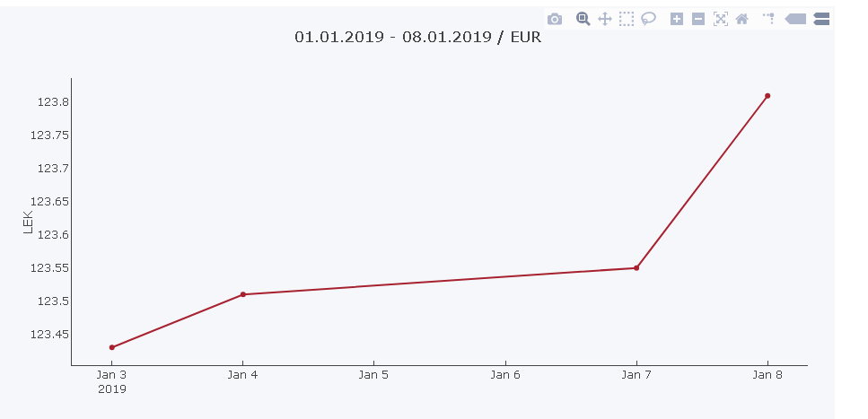This screenshot has width=868, height=419.
Task: Reset axes with the home icon
Action: [741, 19]
